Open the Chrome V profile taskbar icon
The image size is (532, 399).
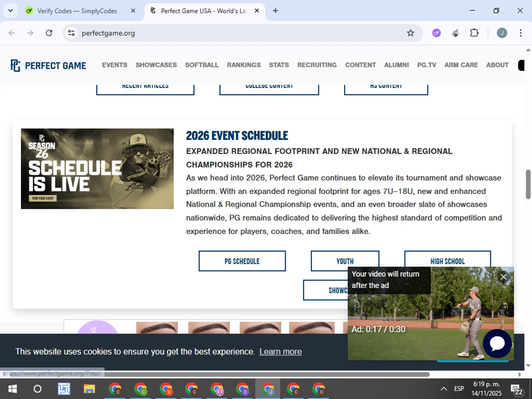(x=166, y=389)
